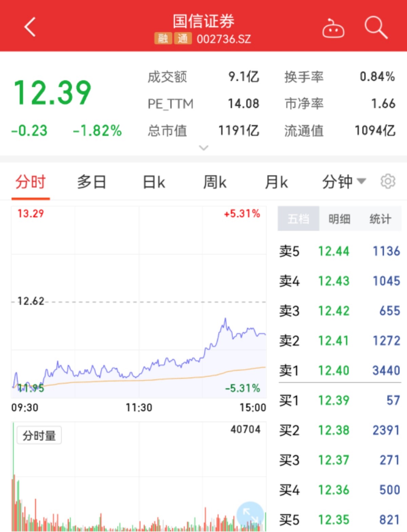Tap the change percent -1.82%
The height and width of the screenshot is (532, 407).
(97, 131)
